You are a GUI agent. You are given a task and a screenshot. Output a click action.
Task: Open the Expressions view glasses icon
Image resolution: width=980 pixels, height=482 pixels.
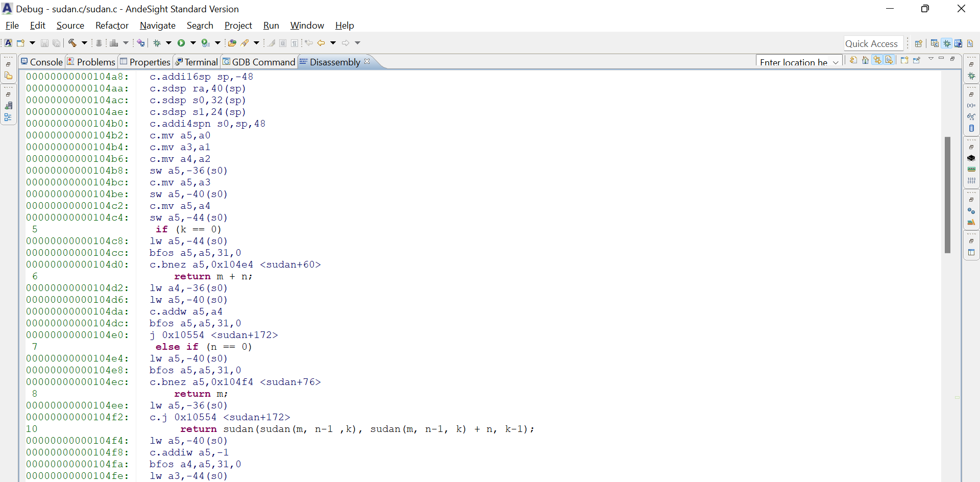tap(972, 116)
